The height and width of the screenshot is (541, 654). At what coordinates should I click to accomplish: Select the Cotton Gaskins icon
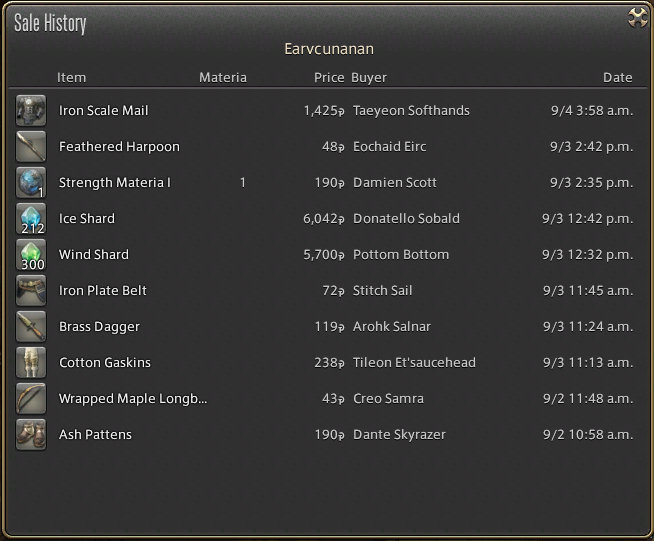coord(31,363)
